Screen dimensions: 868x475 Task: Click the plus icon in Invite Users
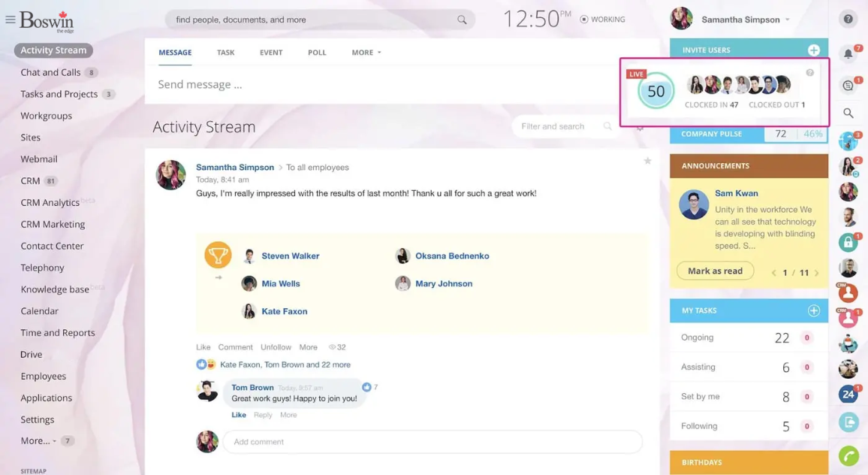point(813,50)
